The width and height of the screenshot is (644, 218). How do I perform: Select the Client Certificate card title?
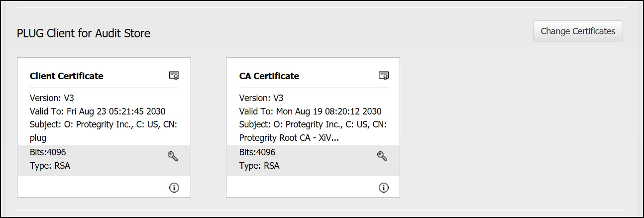point(67,76)
